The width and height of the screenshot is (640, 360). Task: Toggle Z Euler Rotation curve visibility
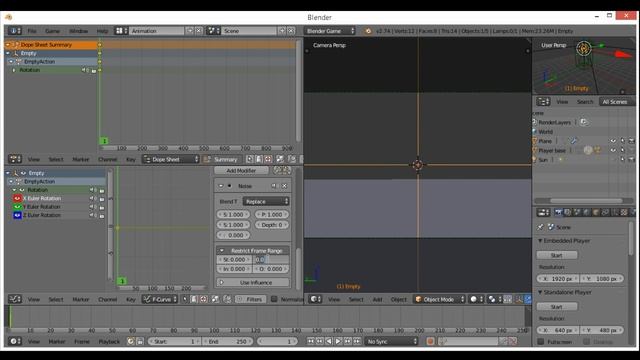tap(17, 216)
